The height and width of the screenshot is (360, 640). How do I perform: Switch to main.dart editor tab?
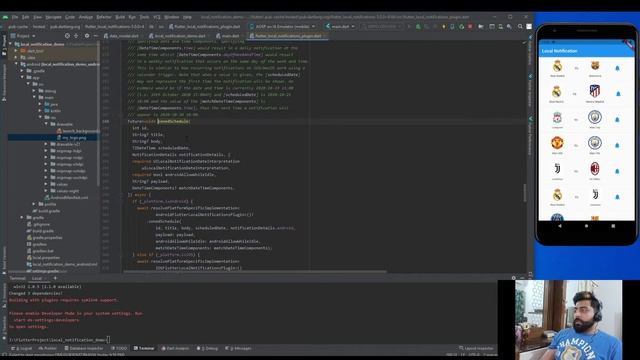click(228, 36)
